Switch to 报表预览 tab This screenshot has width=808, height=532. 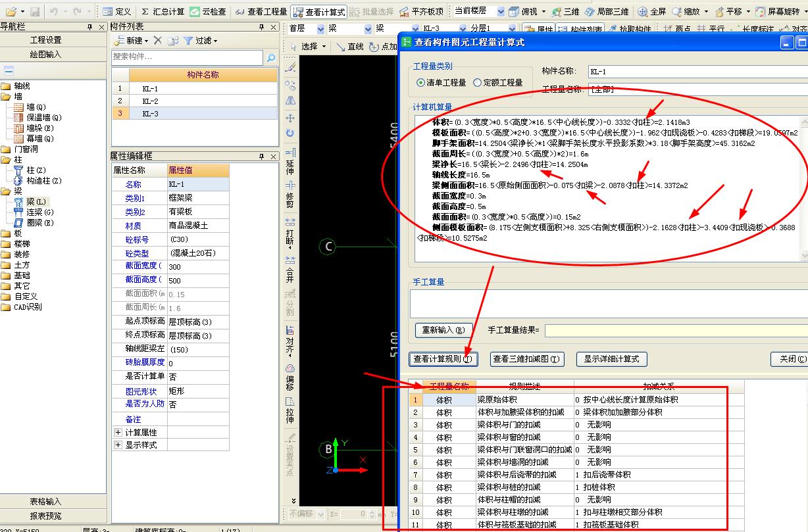pyautogui.click(x=45, y=516)
